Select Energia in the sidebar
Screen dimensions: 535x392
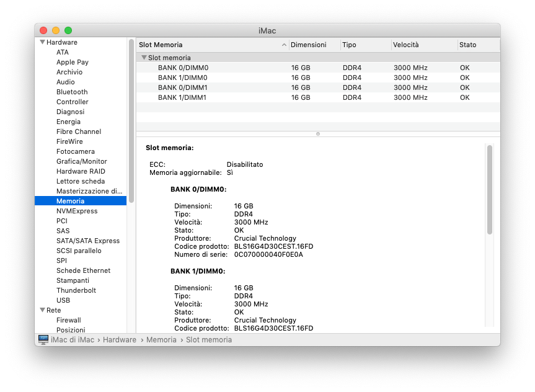pos(68,122)
